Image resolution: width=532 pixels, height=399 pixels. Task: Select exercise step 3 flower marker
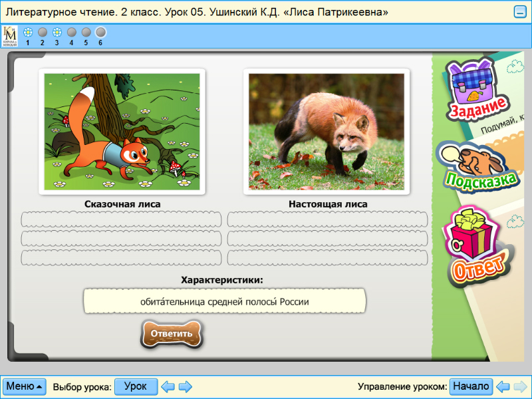[x=57, y=31]
